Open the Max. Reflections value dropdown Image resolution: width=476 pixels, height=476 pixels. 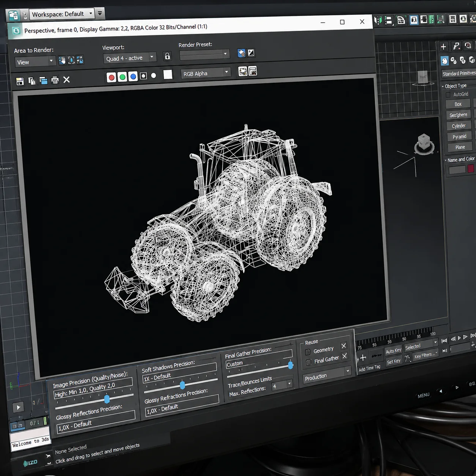[282, 385]
